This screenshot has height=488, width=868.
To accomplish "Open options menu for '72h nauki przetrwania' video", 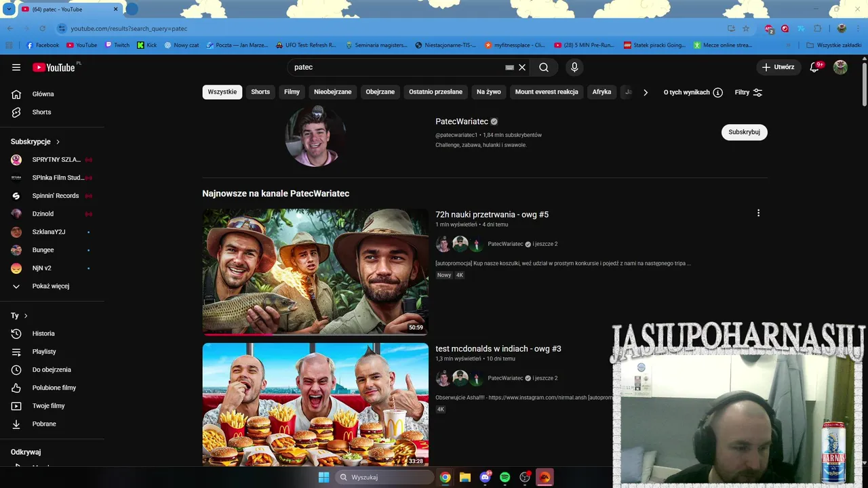I will [758, 213].
